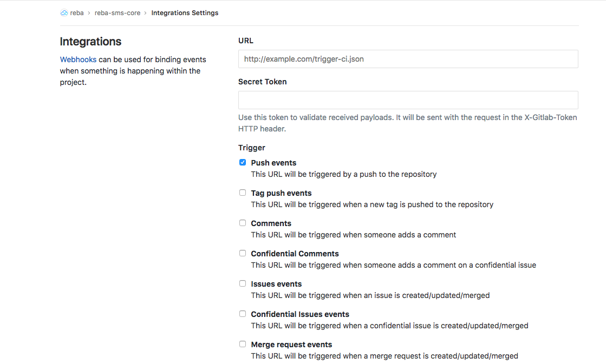Enable the Tag push events checkbox
Viewport: 606px width, 364px height.
243,193
